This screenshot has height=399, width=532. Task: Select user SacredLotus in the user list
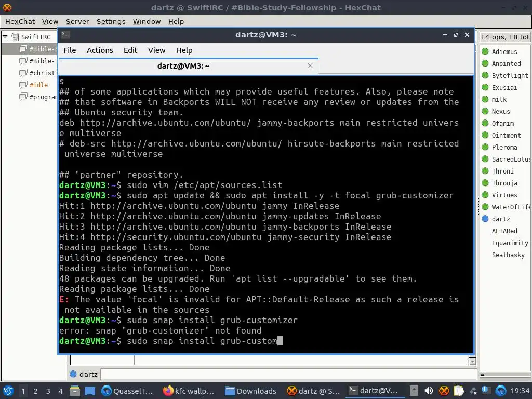point(511,159)
